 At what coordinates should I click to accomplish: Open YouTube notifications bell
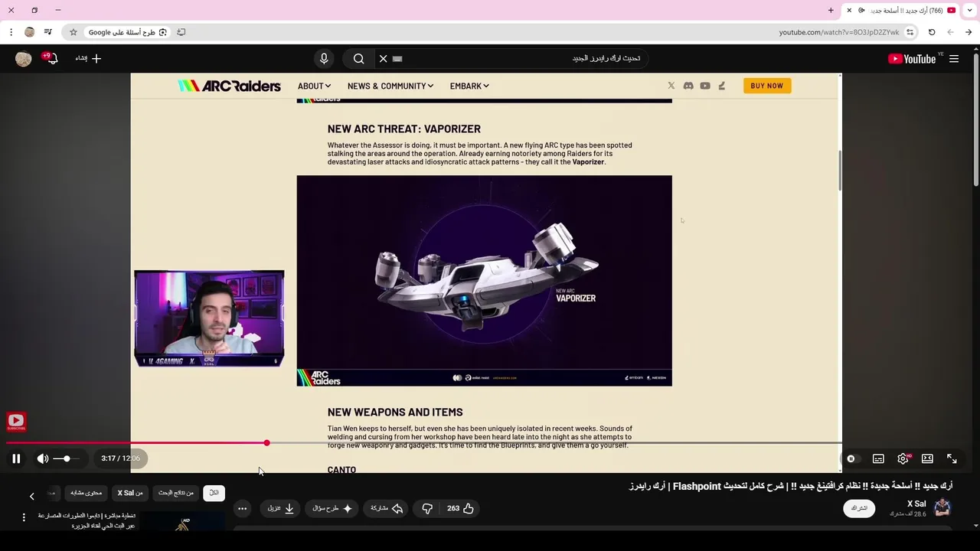51,59
